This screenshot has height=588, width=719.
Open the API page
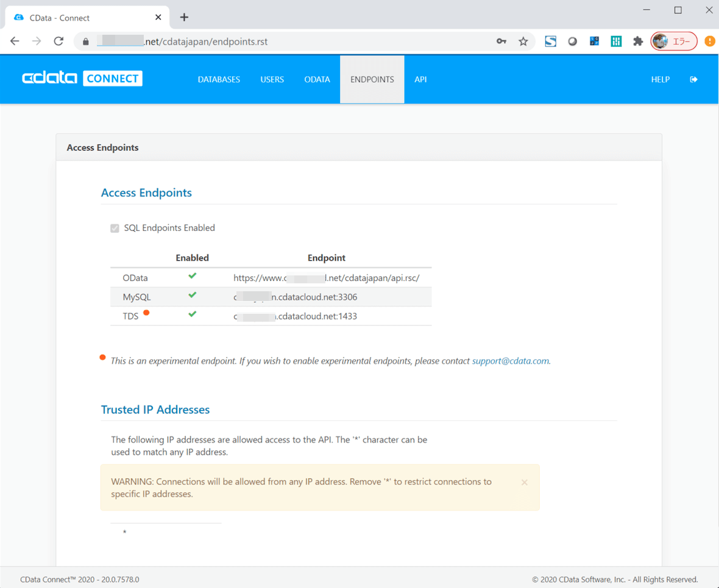point(420,79)
